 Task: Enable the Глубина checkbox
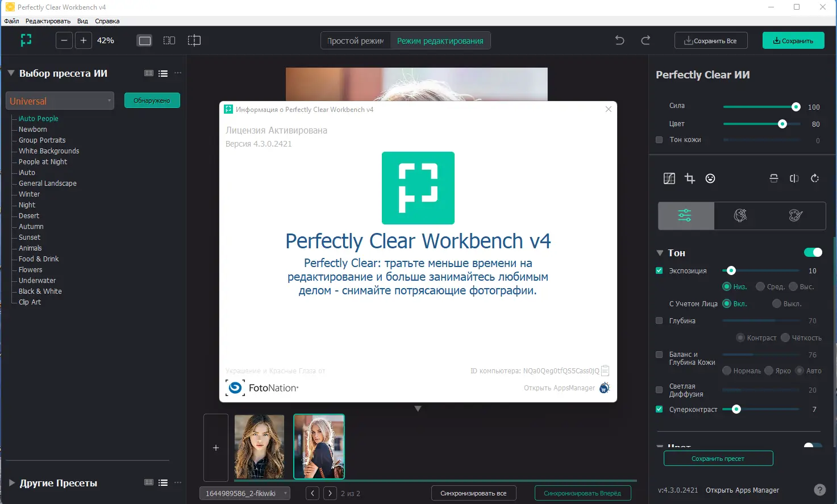659,320
